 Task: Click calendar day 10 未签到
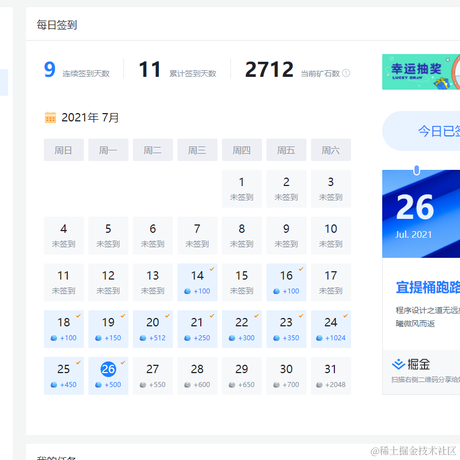(331, 236)
